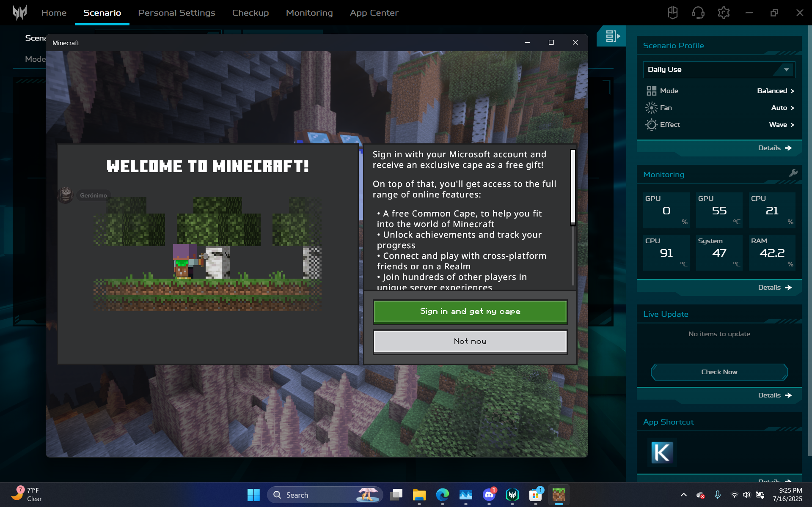Click the taskbar Search box
Image resolution: width=812 pixels, height=507 pixels.
click(325, 495)
